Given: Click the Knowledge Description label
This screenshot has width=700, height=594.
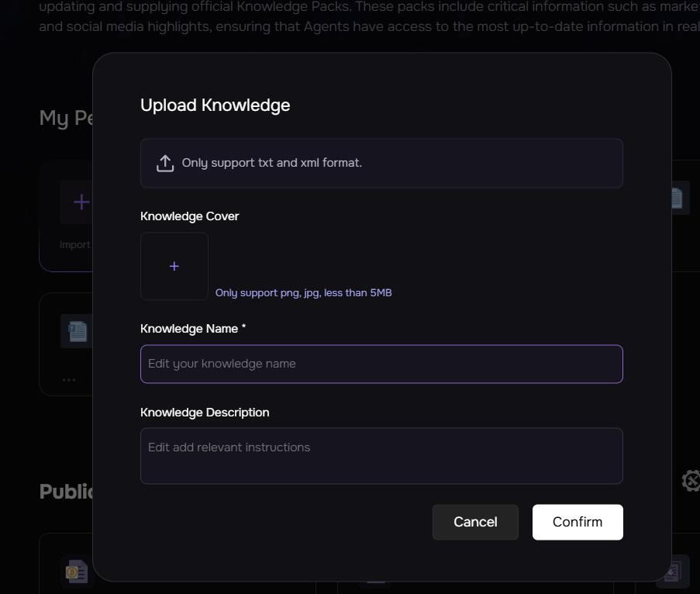Looking at the screenshot, I should [x=205, y=413].
